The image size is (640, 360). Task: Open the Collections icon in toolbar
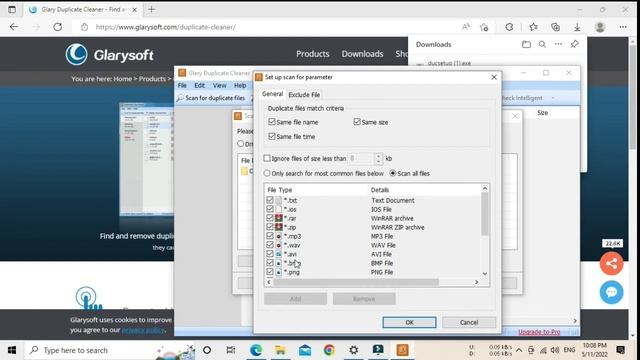(x=555, y=27)
